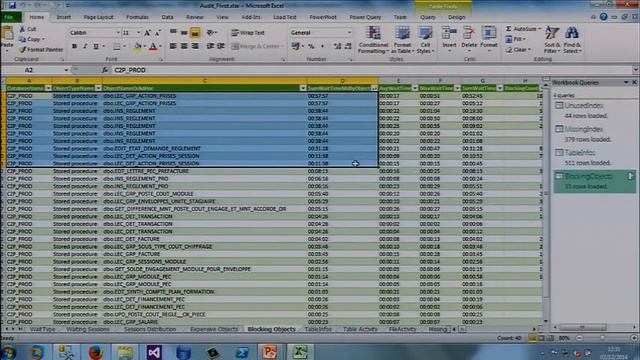
Task: Click the Borders icon in Font group
Action: pos(117,47)
